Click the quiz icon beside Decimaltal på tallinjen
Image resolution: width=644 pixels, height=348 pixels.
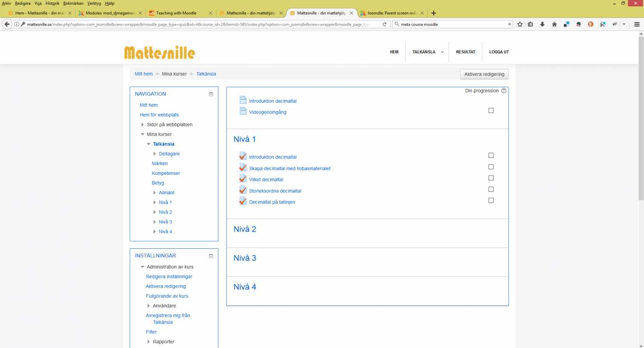243,201
